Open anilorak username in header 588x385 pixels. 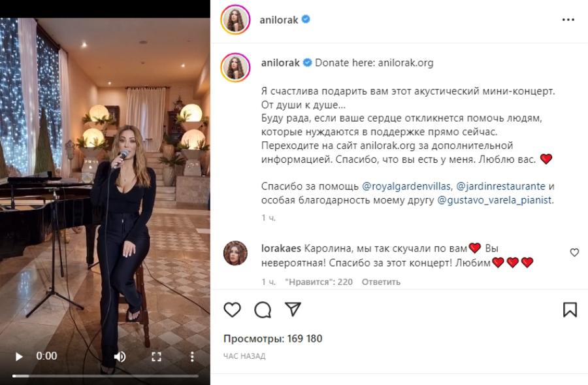click(x=278, y=20)
